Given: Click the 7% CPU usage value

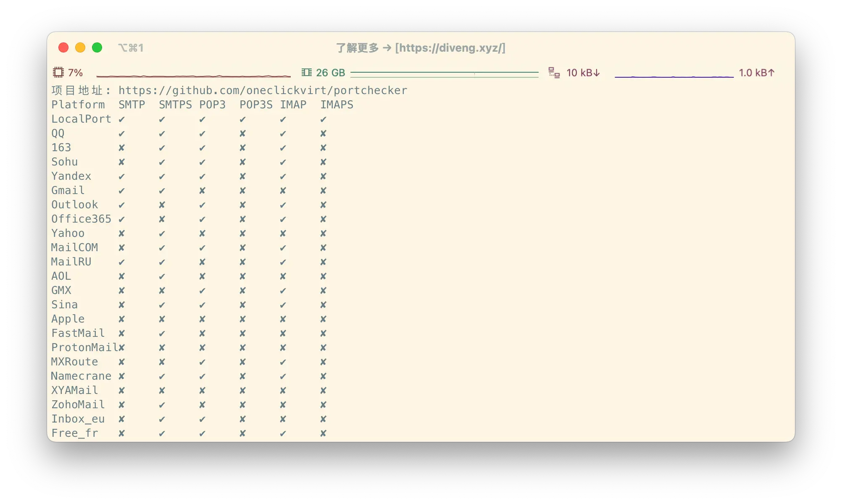Looking at the screenshot, I should point(76,73).
